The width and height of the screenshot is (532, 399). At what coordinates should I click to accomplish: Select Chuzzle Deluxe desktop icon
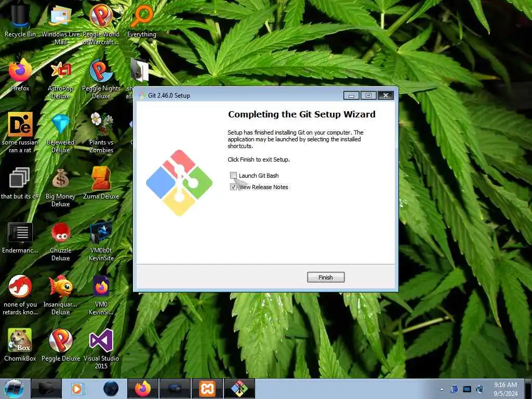tap(60, 242)
